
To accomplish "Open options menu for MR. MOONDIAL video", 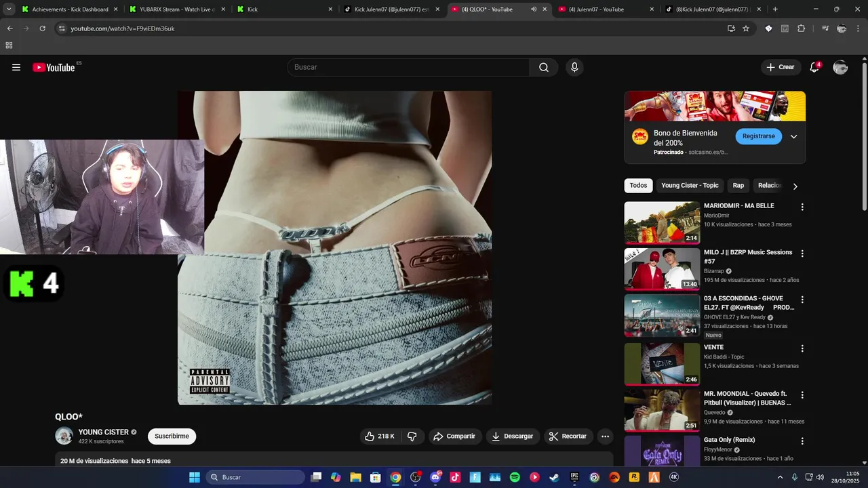I will [x=802, y=394].
